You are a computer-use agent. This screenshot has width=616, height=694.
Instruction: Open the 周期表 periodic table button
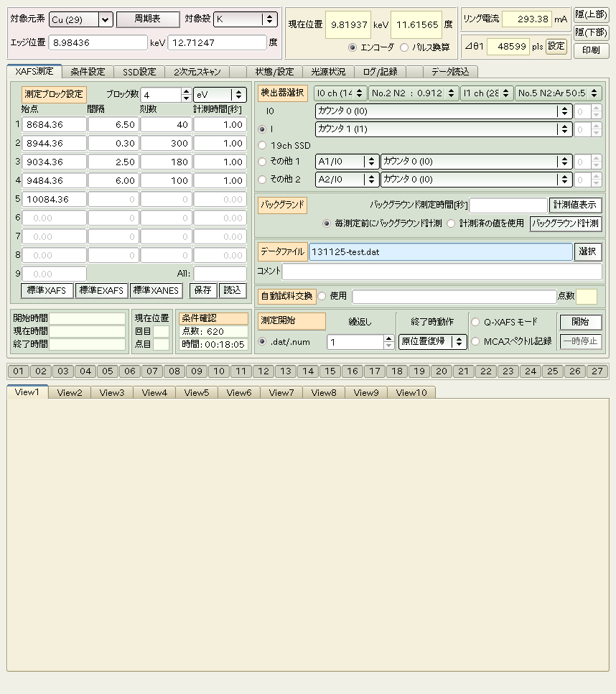[148, 19]
